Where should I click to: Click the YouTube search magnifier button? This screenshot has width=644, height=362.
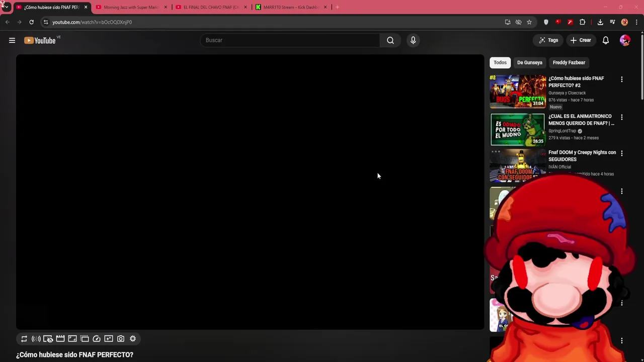390,40
